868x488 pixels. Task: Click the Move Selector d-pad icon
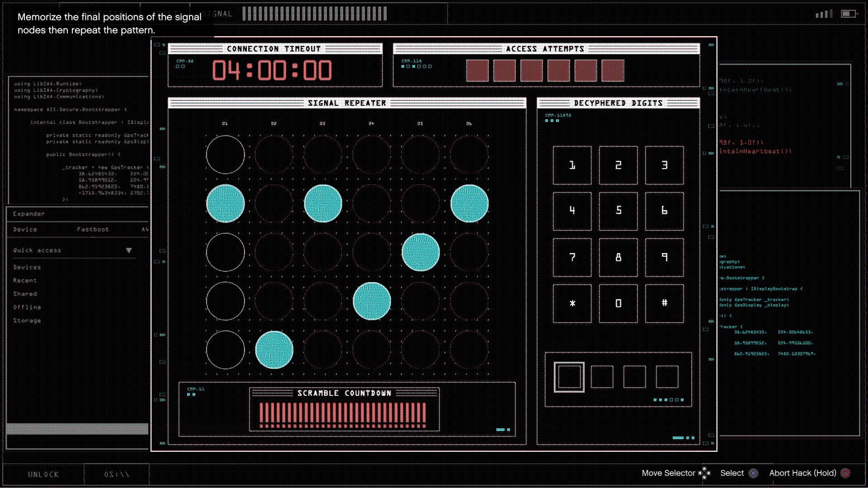pos(704,473)
